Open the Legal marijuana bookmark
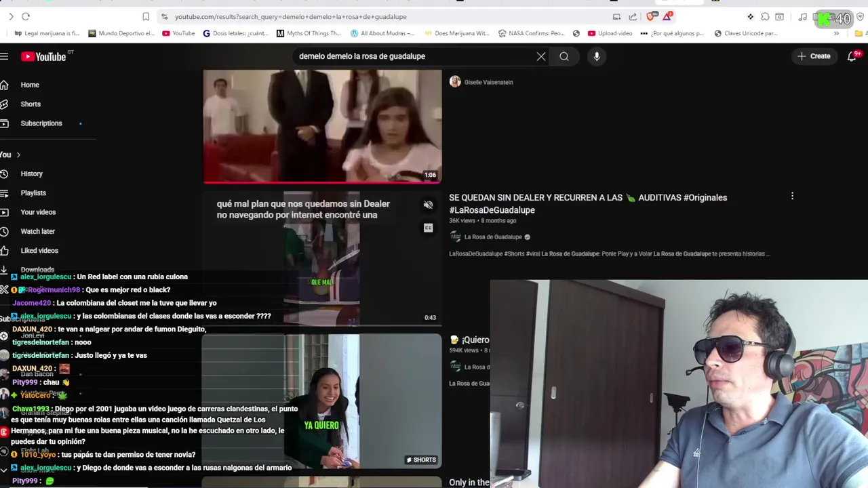 click(47, 33)
